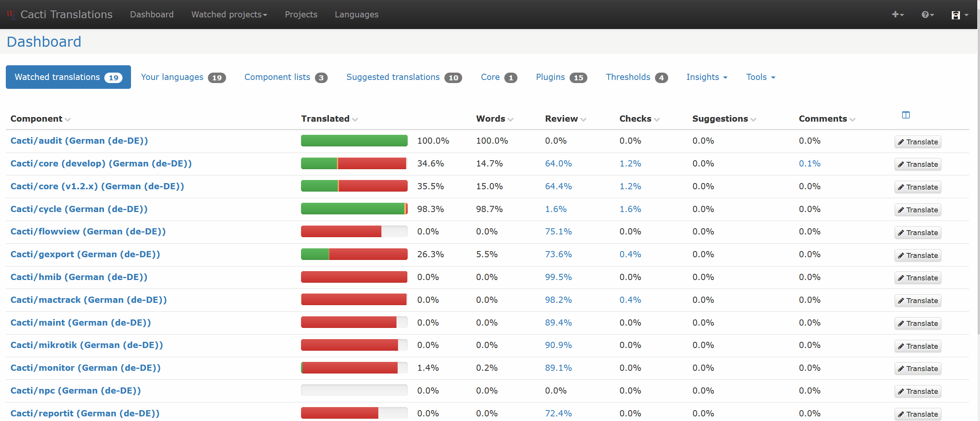The height and width of the screenshot is (421, 980).
Task: Sort by the Checks column
Action: [x=640, y=119]
